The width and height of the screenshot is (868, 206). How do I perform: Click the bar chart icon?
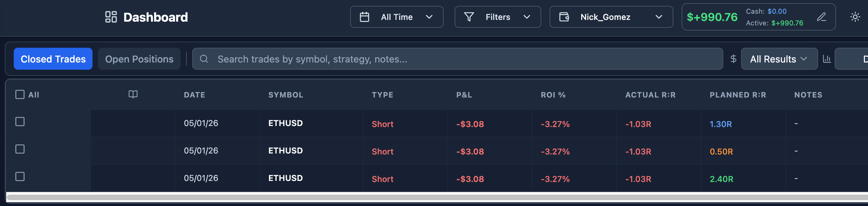pos(827,59)
